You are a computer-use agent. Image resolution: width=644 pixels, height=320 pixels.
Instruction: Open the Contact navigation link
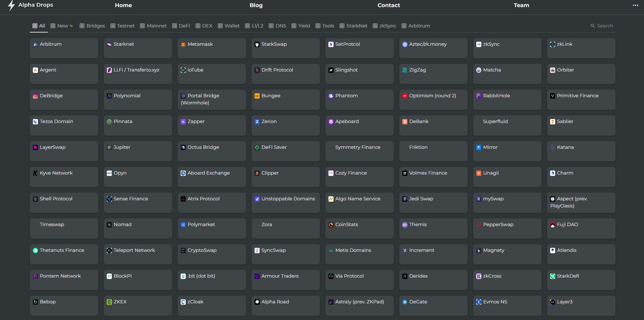pos(389,5)
